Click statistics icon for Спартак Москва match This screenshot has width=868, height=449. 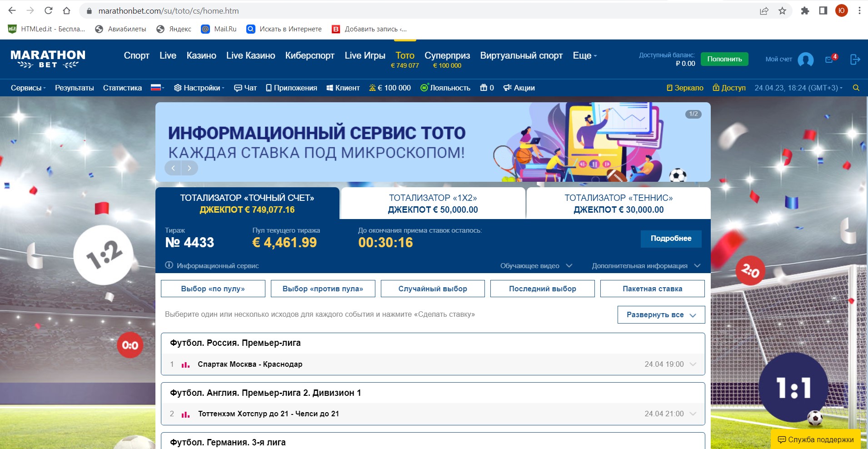[x=185, y=364]
